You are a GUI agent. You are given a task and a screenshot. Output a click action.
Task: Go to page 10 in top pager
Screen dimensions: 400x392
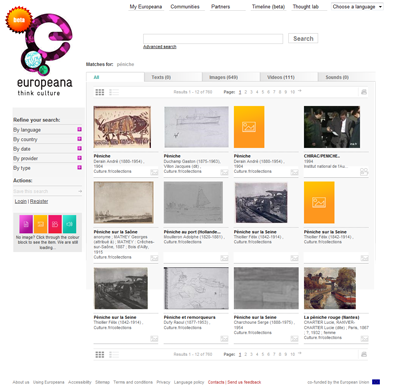click(x=292, y=92)
